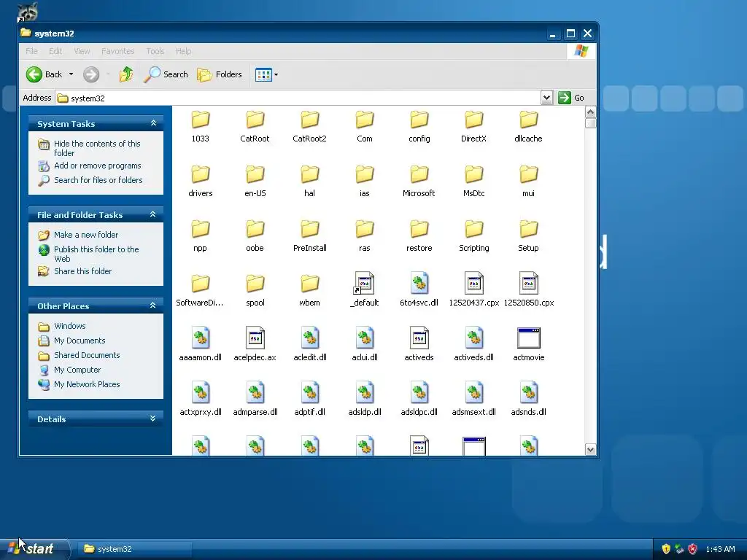Select the aaaamon.dll file
The image size is (747, 560).
201,345
